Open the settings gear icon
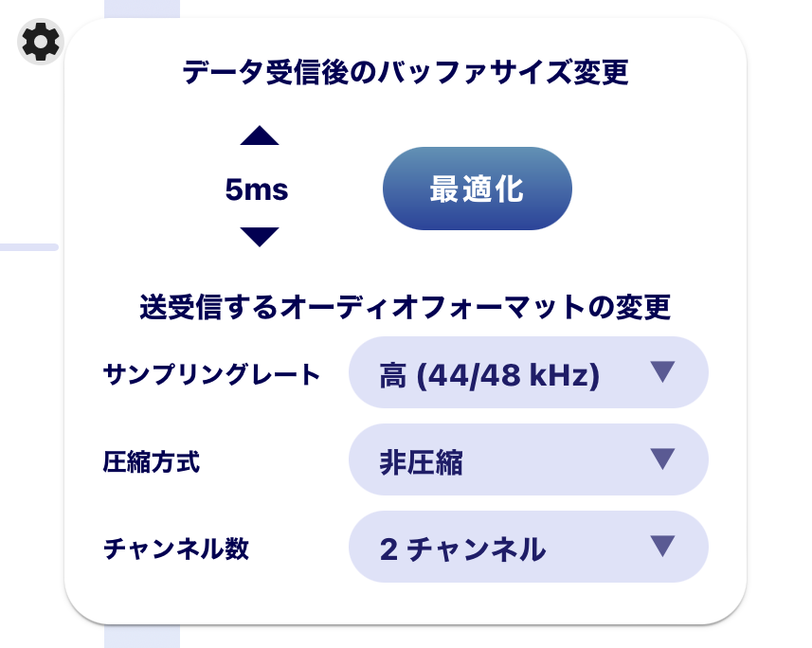 tap(38, 42)
